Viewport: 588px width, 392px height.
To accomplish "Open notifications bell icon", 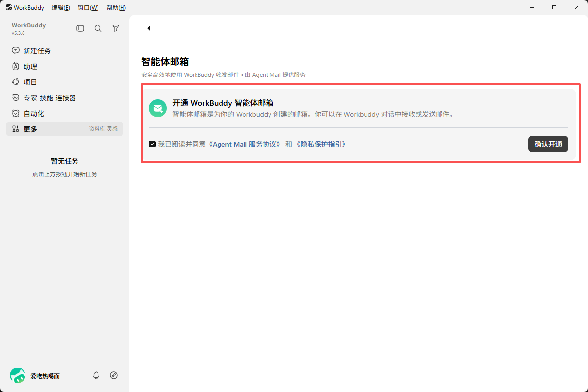I will click(x=96, y=375).
